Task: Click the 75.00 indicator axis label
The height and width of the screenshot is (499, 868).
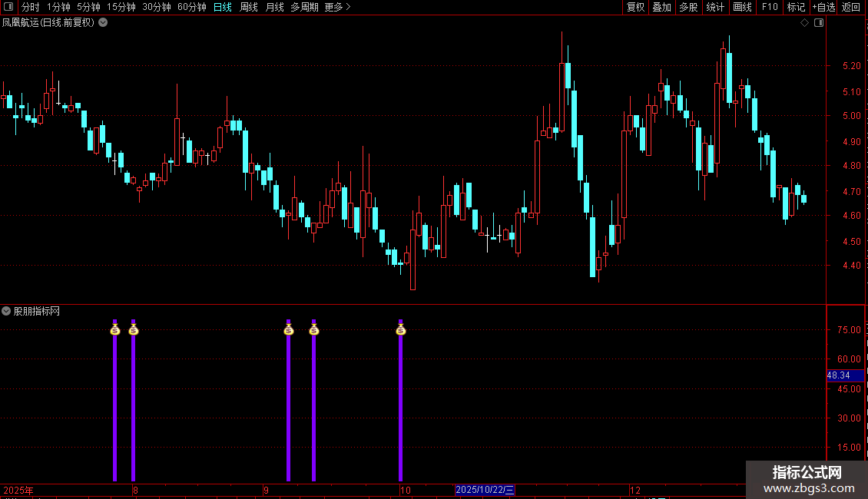Action: coord(849,329)
